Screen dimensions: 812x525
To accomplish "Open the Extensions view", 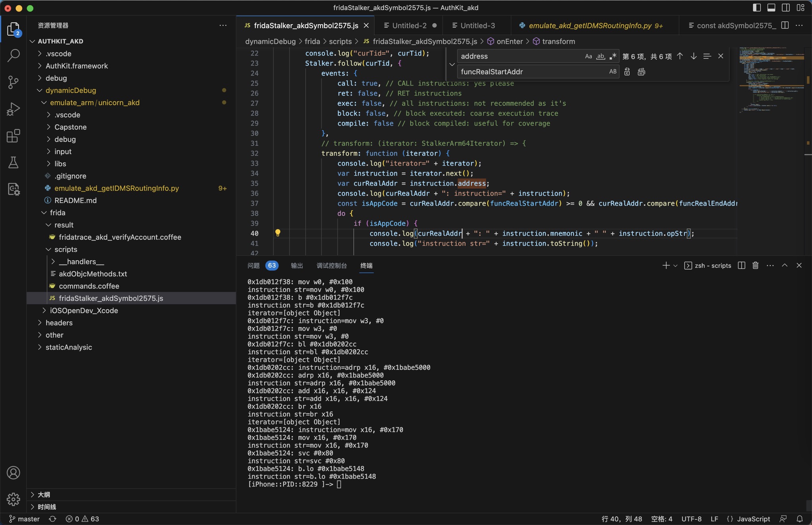I will point(13,136).
